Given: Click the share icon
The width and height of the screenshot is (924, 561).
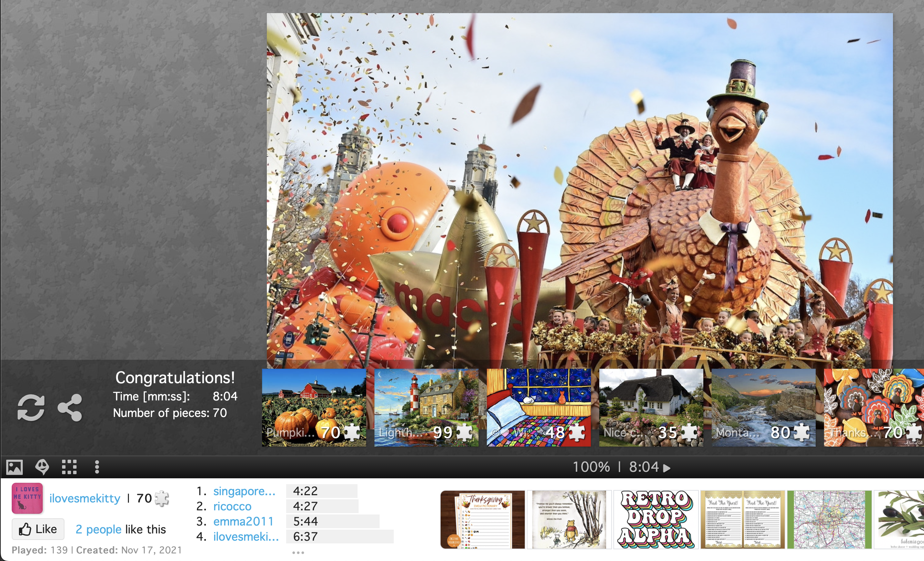Looking at the screenshot, I should (70, 407).
